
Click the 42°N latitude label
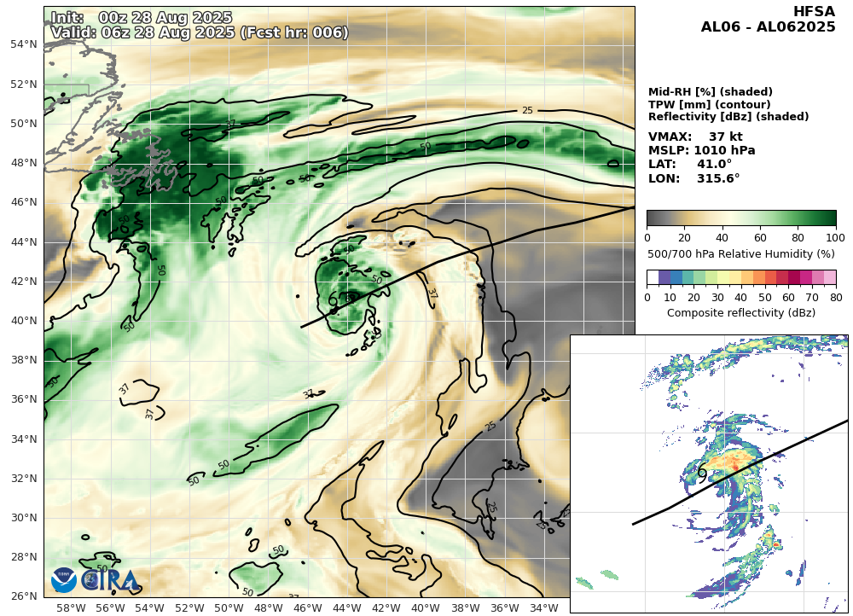click(24, 281)
